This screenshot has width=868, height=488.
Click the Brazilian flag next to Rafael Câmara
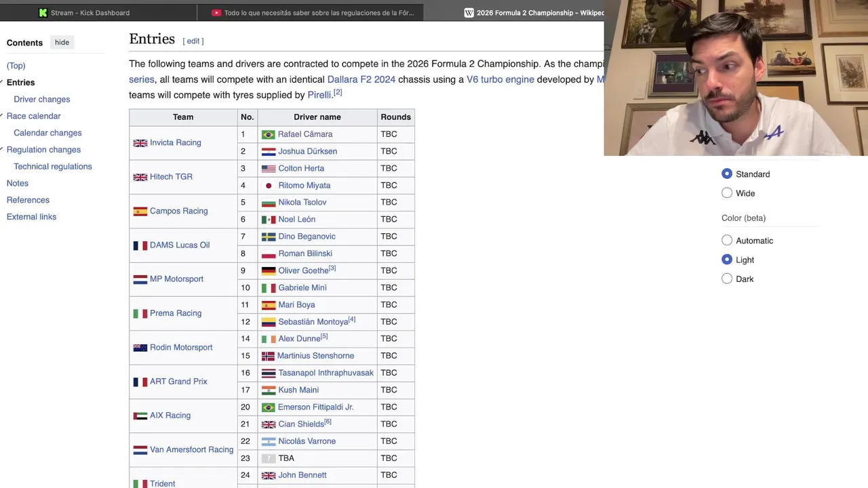[x=269, y=134]
